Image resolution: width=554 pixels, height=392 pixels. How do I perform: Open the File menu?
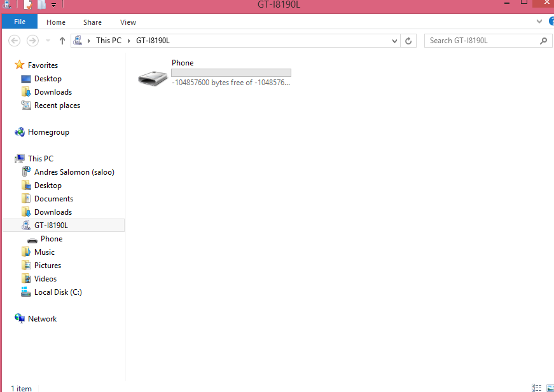tap(20, 22)
